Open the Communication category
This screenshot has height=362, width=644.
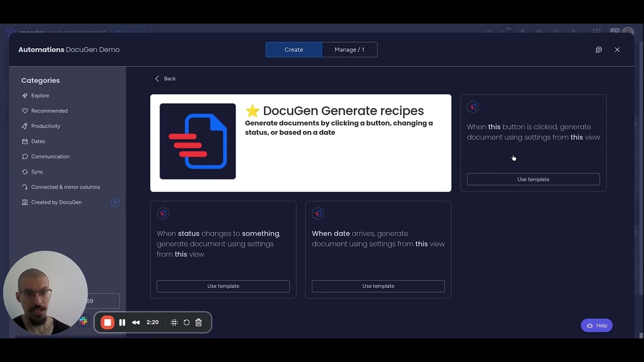click(x=45, y=156)
